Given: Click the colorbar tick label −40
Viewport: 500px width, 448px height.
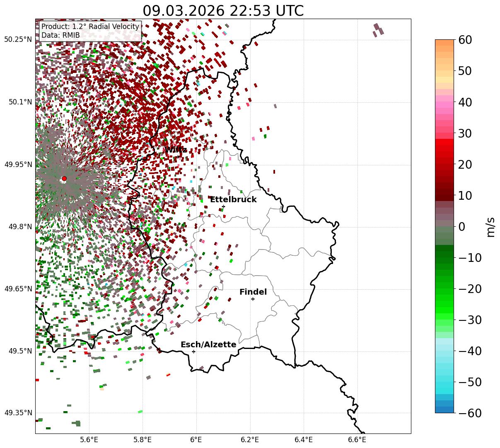Looking at the screenshot, I should point(470,351).
